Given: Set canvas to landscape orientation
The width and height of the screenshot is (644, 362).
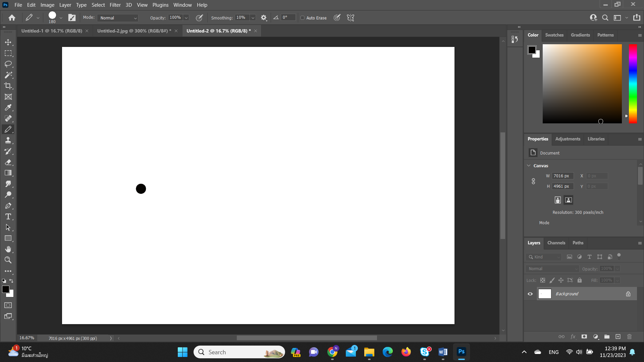Looking at the screenshot, I should [568, 200].
